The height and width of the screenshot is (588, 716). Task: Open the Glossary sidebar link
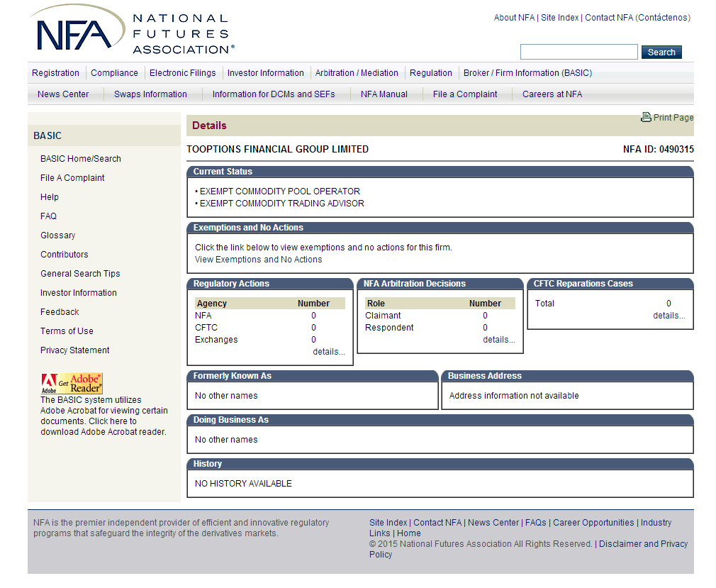58,235
